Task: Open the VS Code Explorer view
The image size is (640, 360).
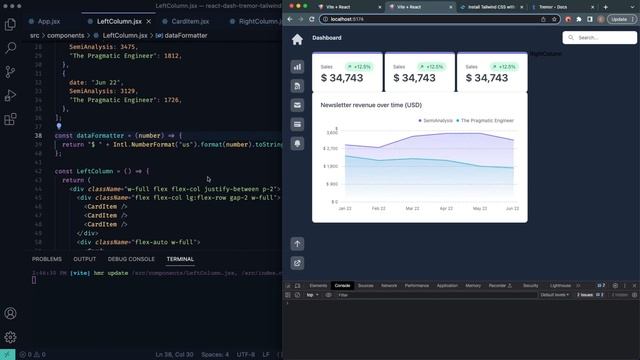Action: click(10, 24)
